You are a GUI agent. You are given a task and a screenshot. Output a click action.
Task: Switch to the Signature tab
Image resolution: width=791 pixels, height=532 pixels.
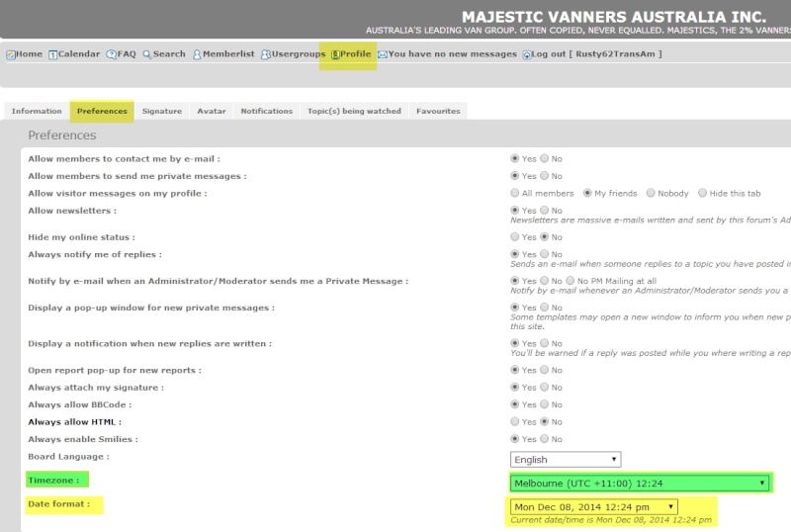[162, 111]
